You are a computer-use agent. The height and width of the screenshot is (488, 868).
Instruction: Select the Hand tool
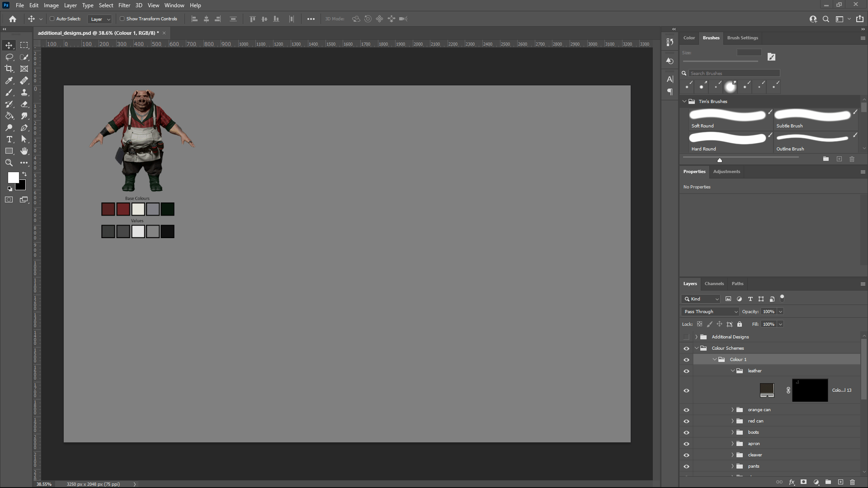click(x=24, y=151)
